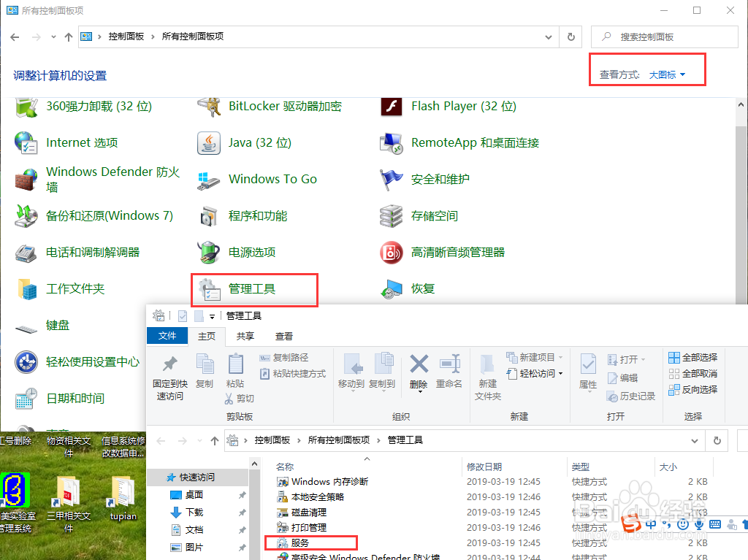Screen dimensions: 748x560
Task: Open 管理工具 icon in control panel
Action: click(209, 289)
